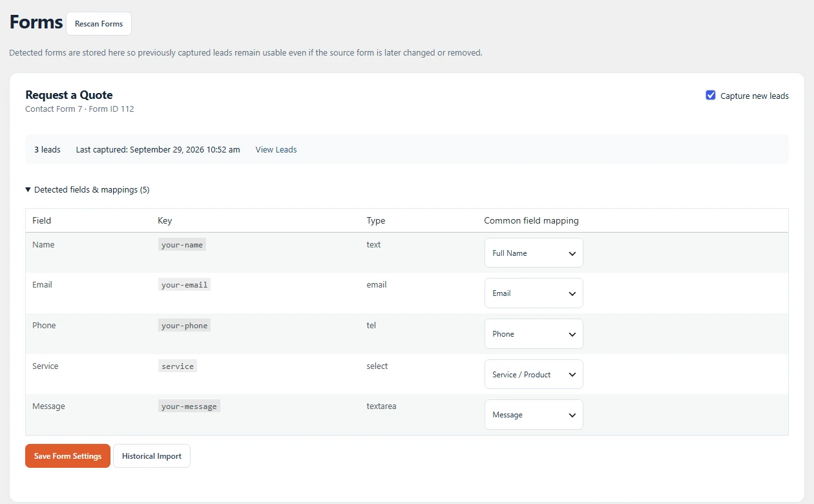814x504 pixels.
Task: Toggle the Capture new leads checkbox
Action: coord(711,96)
